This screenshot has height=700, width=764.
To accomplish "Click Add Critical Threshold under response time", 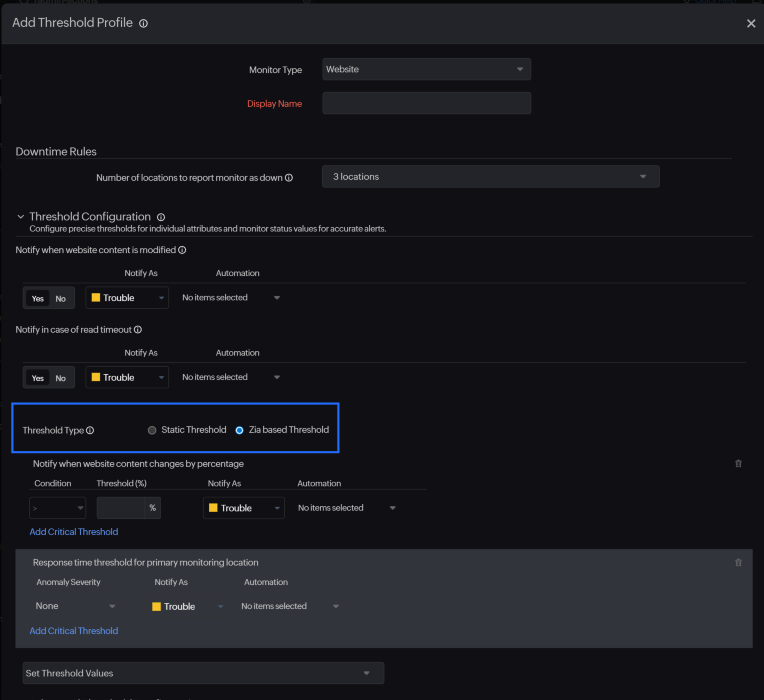I will click(74, 631).
